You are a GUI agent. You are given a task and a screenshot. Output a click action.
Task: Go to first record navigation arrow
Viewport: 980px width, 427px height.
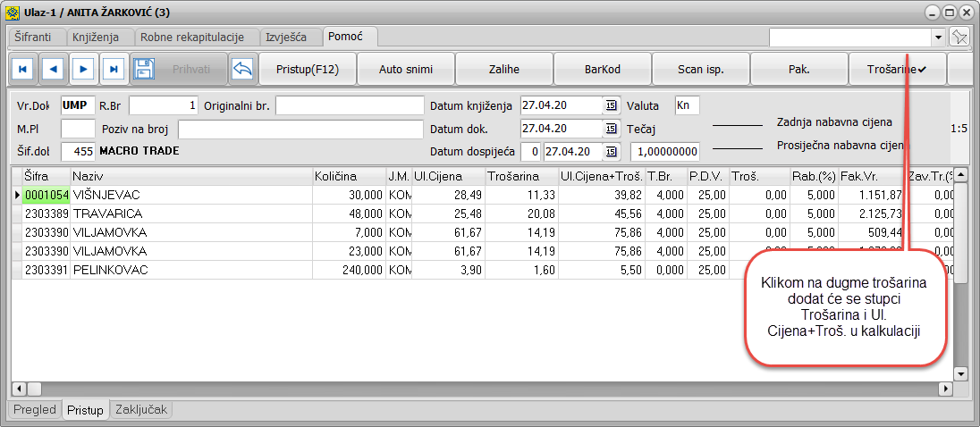point(23,69)
